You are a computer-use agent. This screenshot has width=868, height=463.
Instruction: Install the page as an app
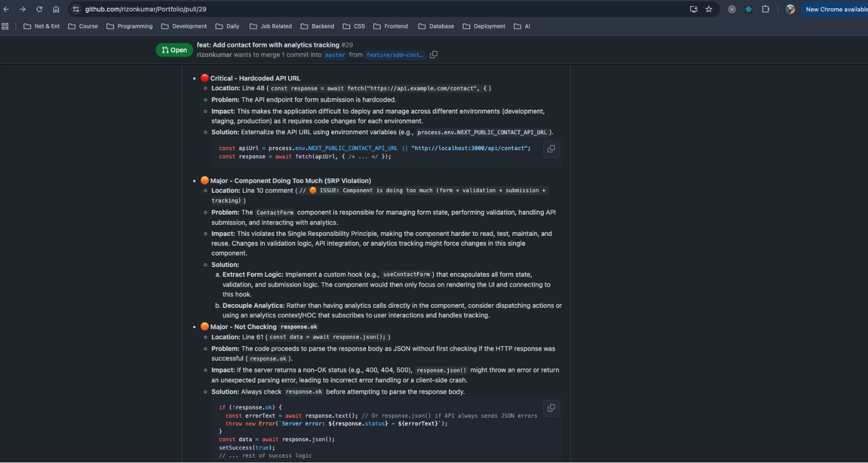[694, 9]
